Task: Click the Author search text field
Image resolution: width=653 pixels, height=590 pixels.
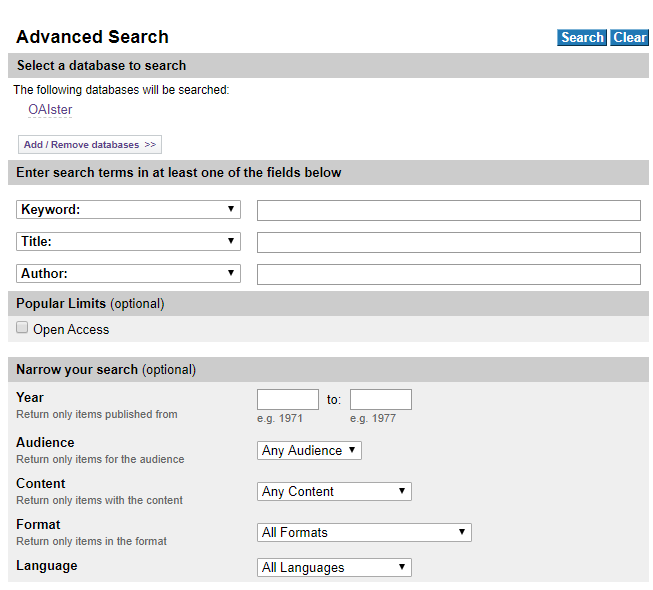Action: click(x=448, y=274)
